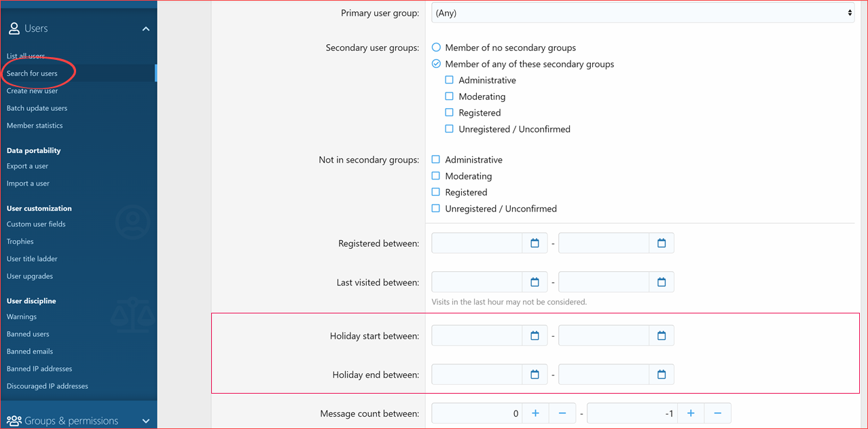The width and height of the screenshot is (868, 429).
Task: Check the Administrative secondary group checkbox
Action: [x=448, y=80]
